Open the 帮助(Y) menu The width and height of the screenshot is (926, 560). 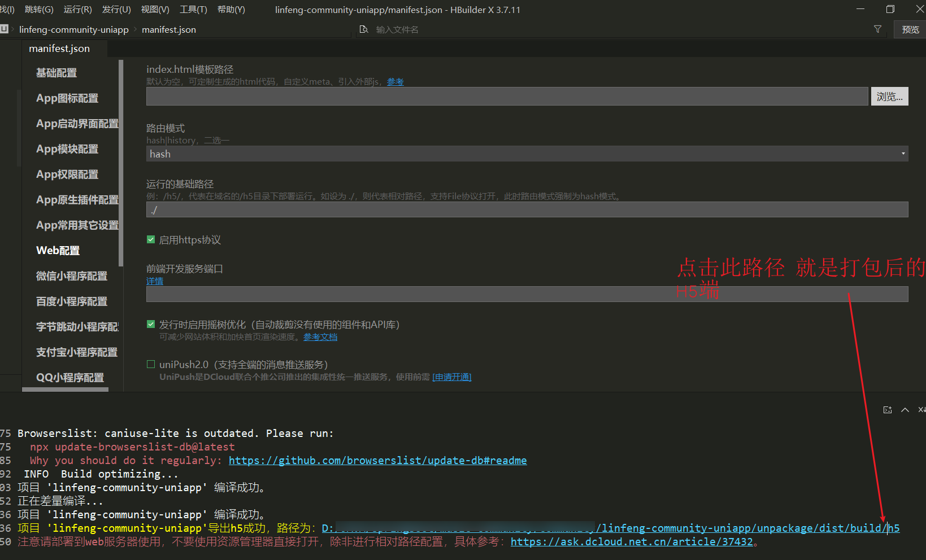231,10
